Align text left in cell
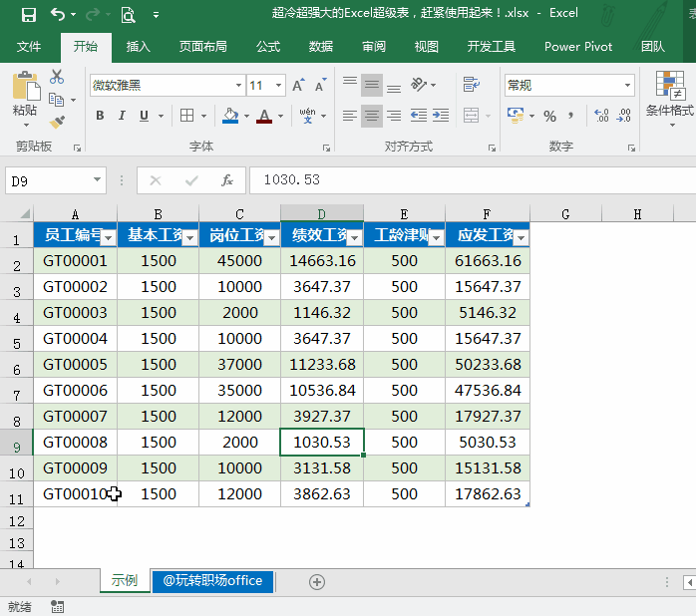696x616 pixels. 350,116
